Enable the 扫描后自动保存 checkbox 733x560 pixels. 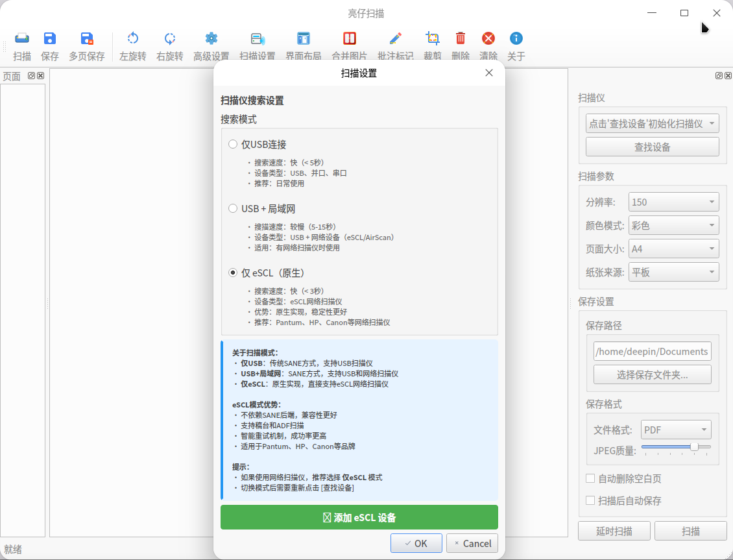pyautogui.click(x=590, y=501)
